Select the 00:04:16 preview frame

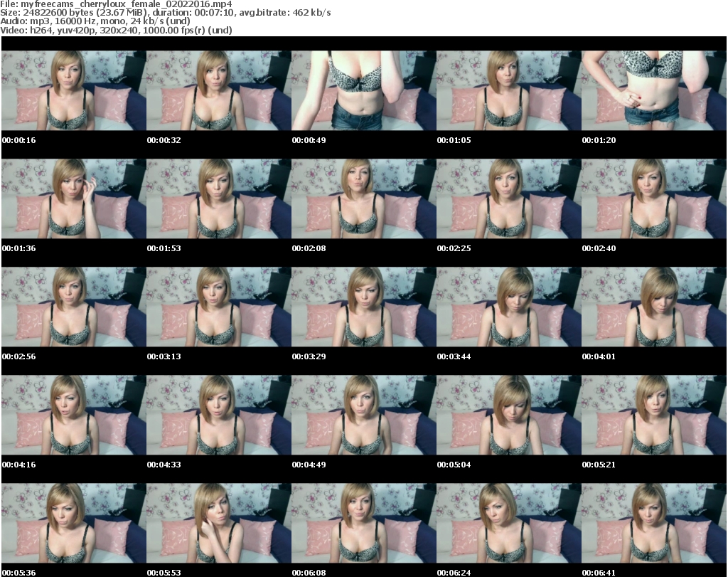74,415
